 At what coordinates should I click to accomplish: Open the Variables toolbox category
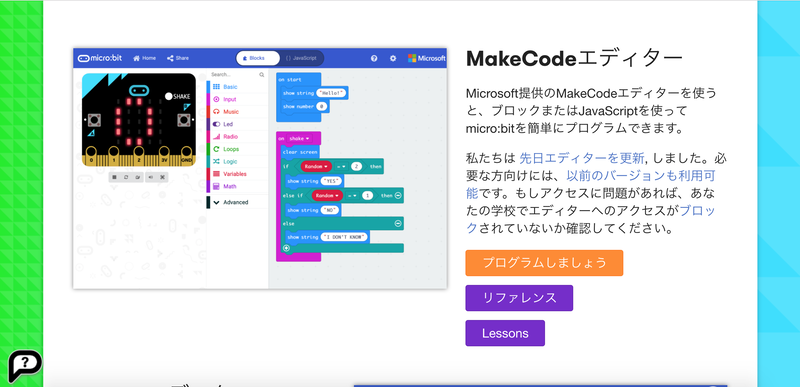pyautogui.click(x=237, y=174)
